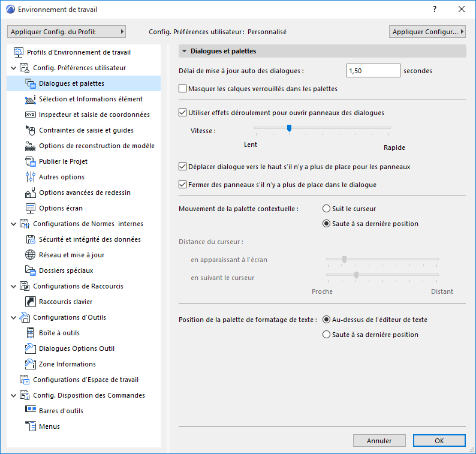476x454 pixels.
Task: Click the Configurations de Raccourcis icon
Action: 25,286
